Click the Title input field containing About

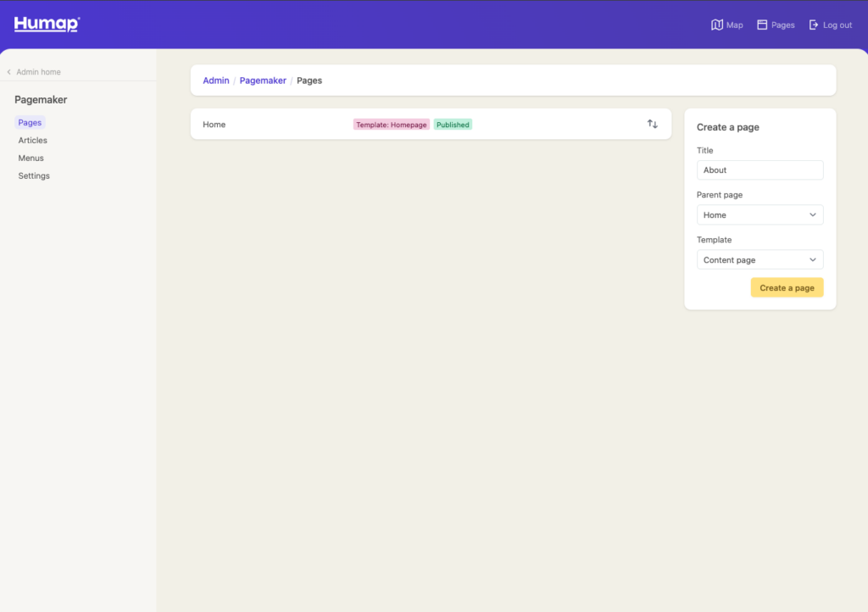pyautogui.click(x=759, y=170)
